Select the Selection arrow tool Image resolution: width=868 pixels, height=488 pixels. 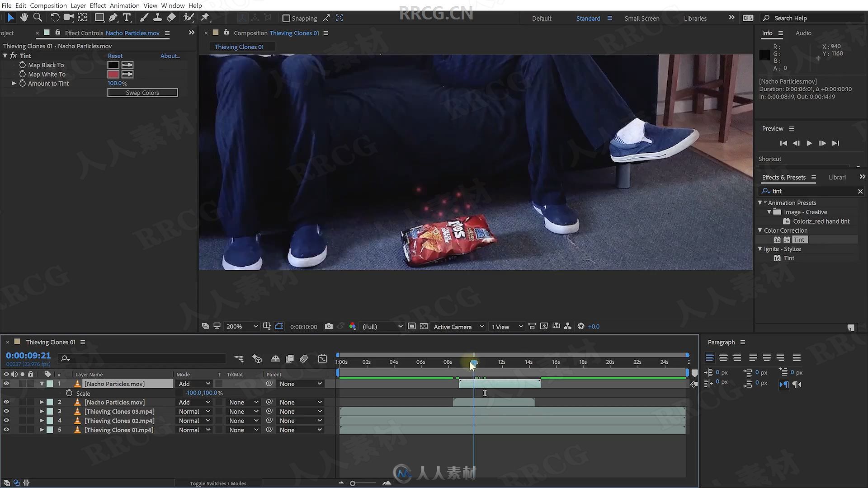pyautogui.click(x=10, y=18)
